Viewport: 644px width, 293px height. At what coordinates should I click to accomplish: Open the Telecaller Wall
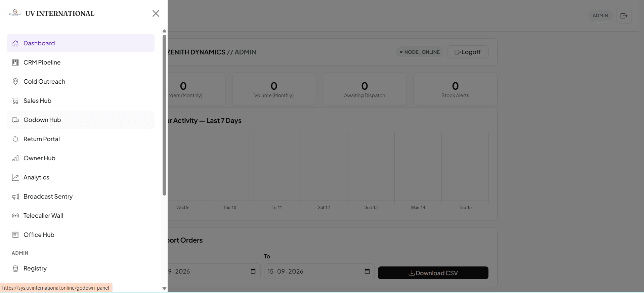pyautogui.click(x=81, y=216)
